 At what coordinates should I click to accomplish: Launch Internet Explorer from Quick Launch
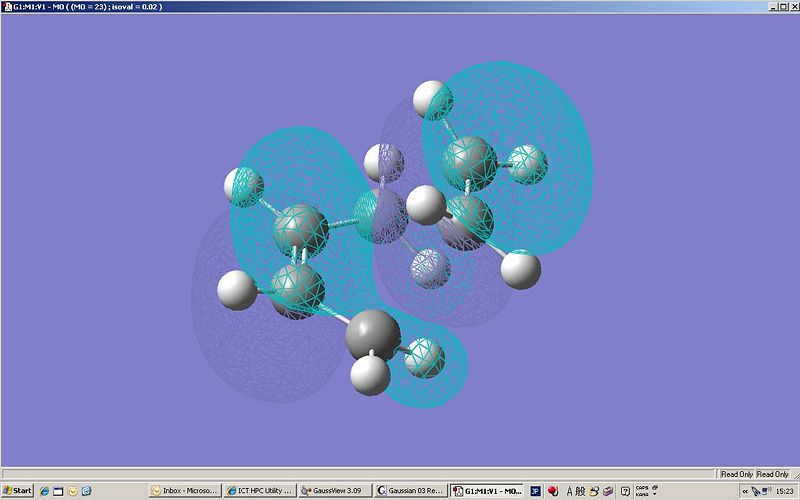click(x=44, y=491)
